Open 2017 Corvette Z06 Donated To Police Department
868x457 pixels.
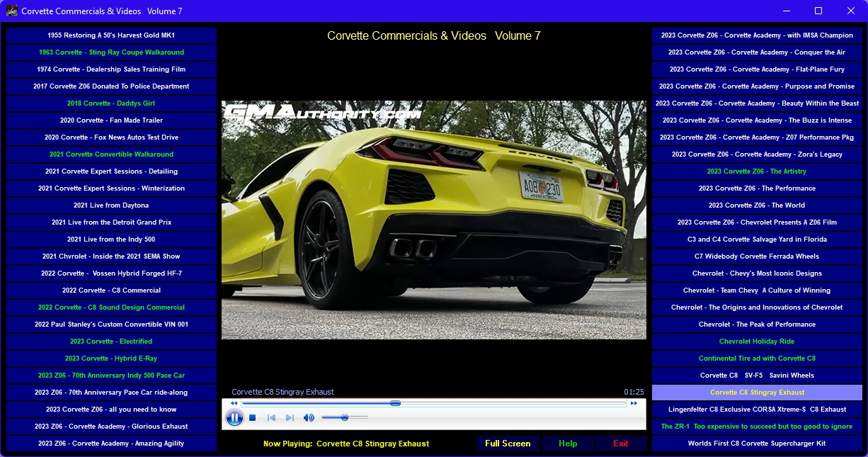[111, 86]
